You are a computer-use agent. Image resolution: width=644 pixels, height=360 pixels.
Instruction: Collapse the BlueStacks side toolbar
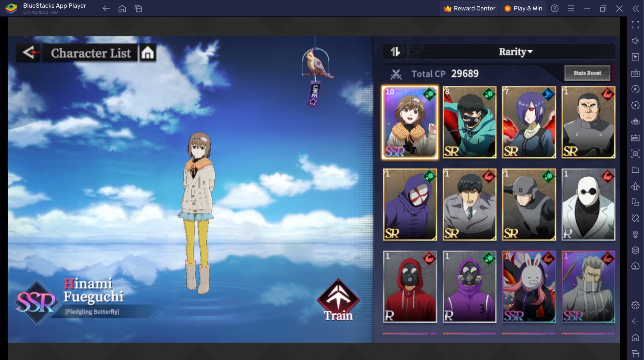[x=636, y=8]
